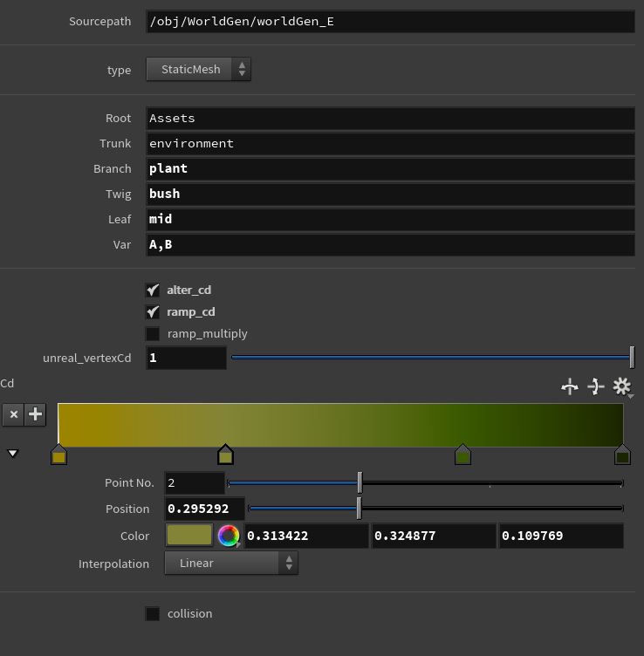This screenshot has width=644, height=656.
Task: Click the Sourcepath input field
Action: tap(390, 21)
